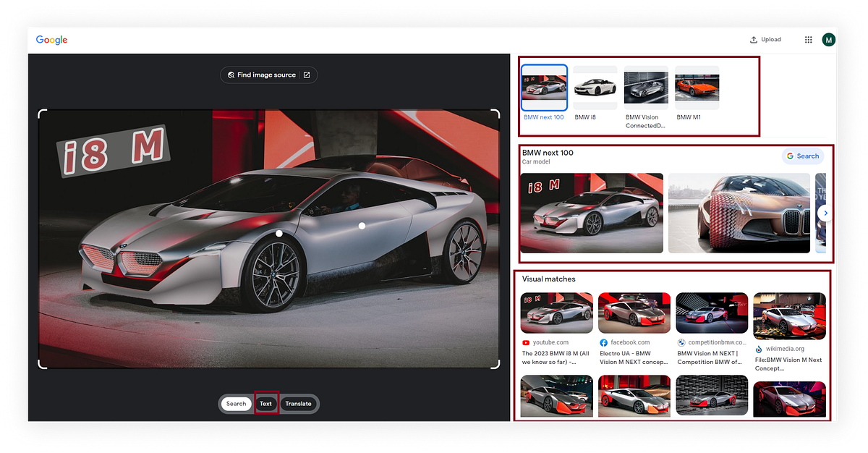Click the Upload icon
This screenshot has width=868, height=453.
coord(753,39)
